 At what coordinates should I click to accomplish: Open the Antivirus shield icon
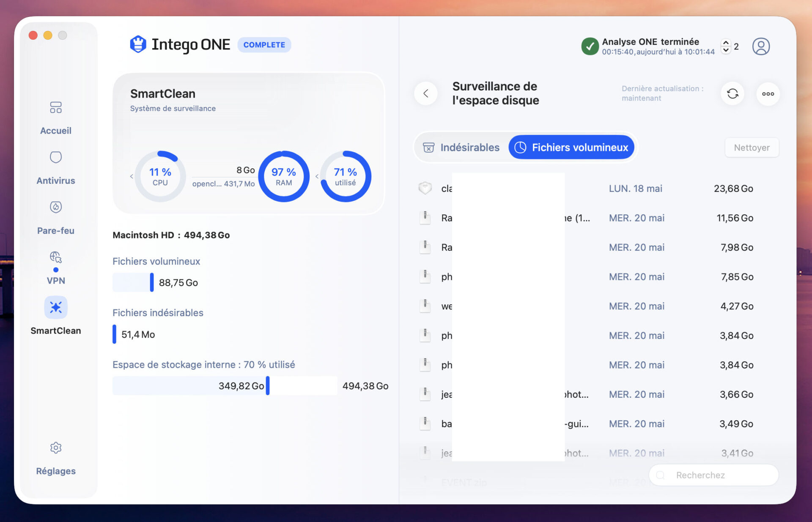(x=56, y=157)
